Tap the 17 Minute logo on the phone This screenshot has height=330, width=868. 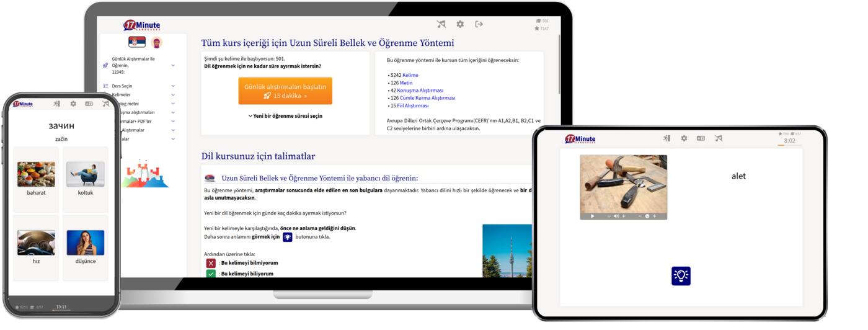(x=23, y=104)
